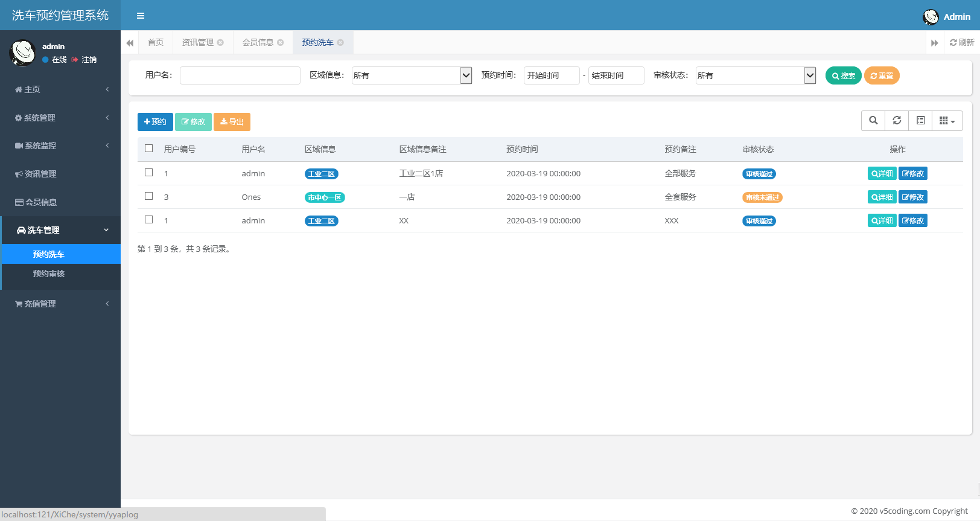Screen dimensions: 980x521
Task: Open 会员信息 in the sidebar
Action: tap(60, 202)
